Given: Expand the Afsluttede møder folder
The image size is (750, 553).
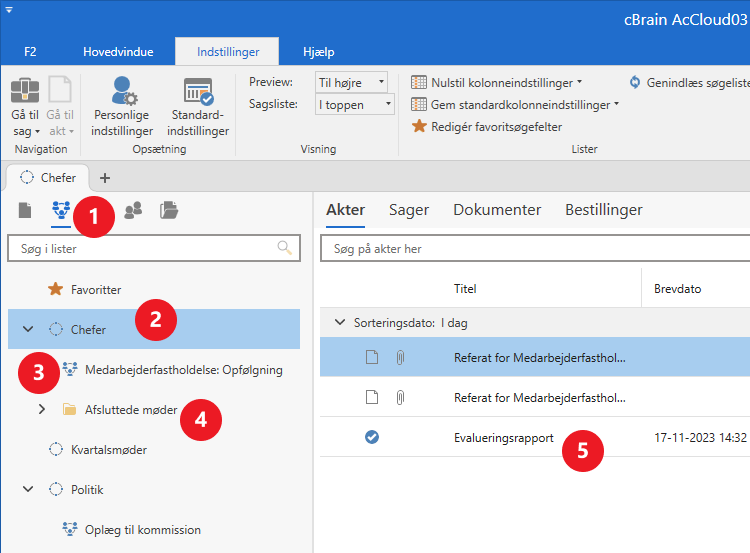Looking at the screenshot, I should click(41, 409).
